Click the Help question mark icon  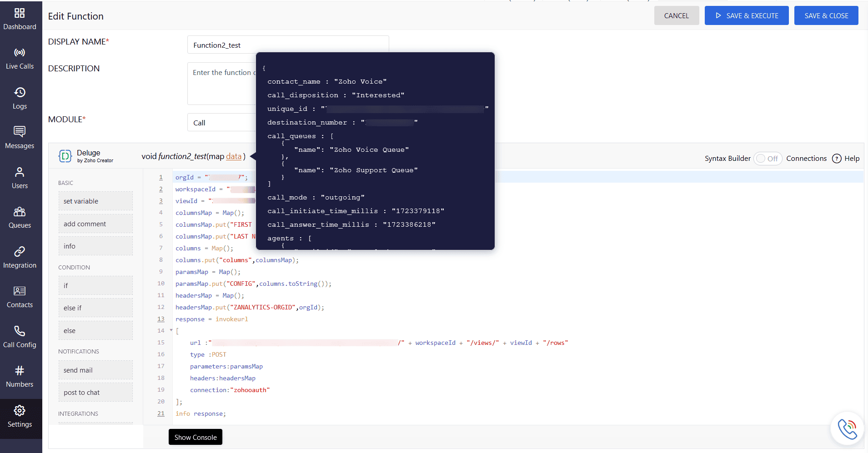[x=836, y=159]
